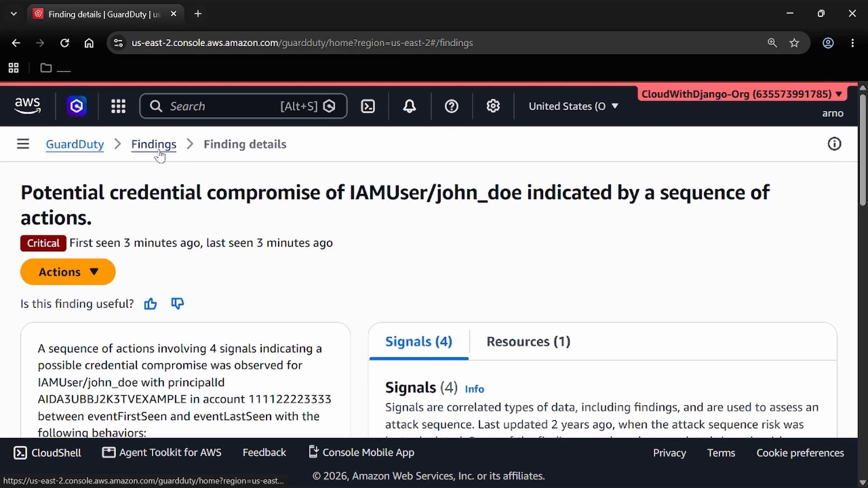Open Agent Toolkit for AWS footer link
The image size is (868, 488).
click(x=162, y=453)
